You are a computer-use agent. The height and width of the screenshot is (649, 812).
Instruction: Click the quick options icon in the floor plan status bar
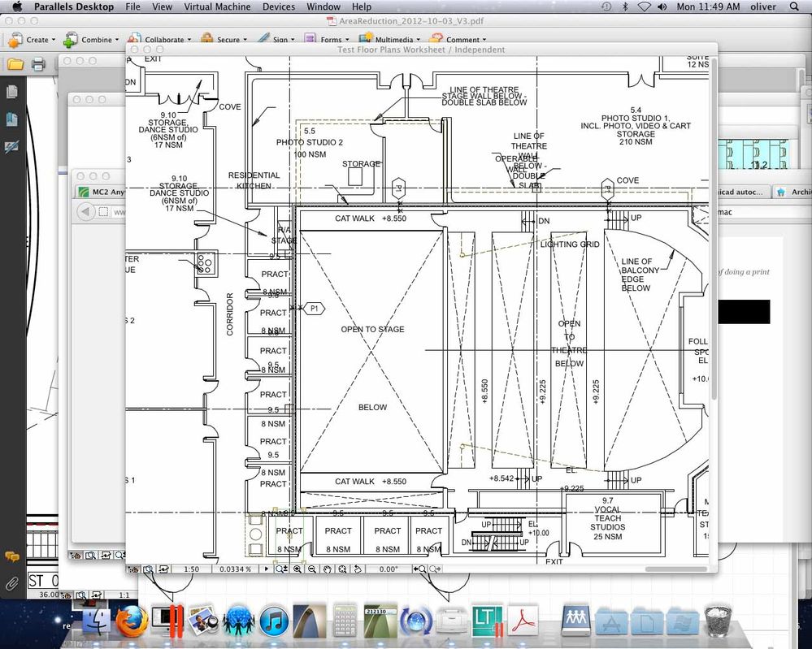click(x=133, y=569)
